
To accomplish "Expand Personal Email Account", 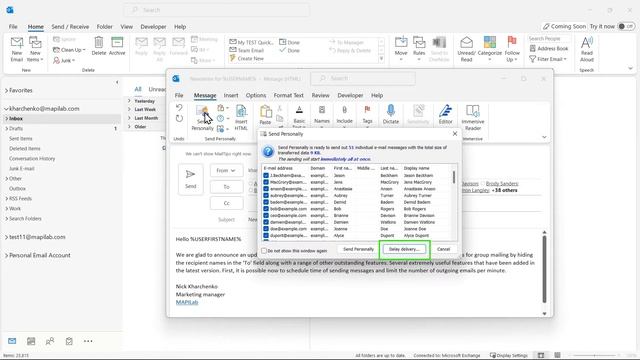I will click(x=7, y=256).
